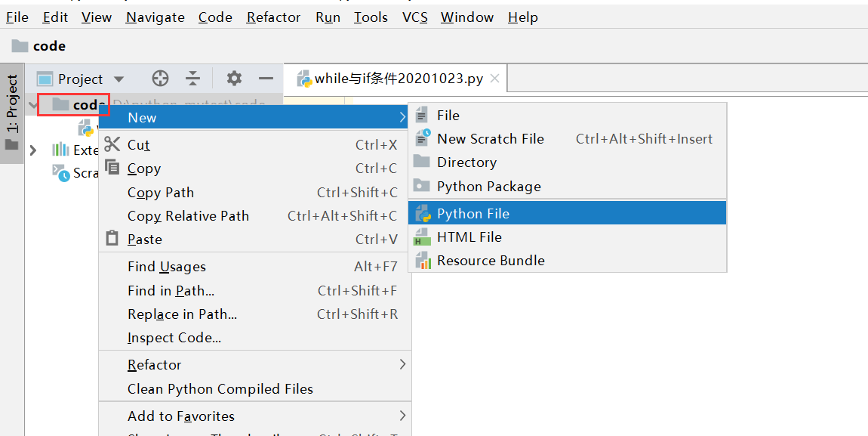Click the Paste clipboard icon
The height and width of the screenshot is (436, 868).
(x=112, y=239)
